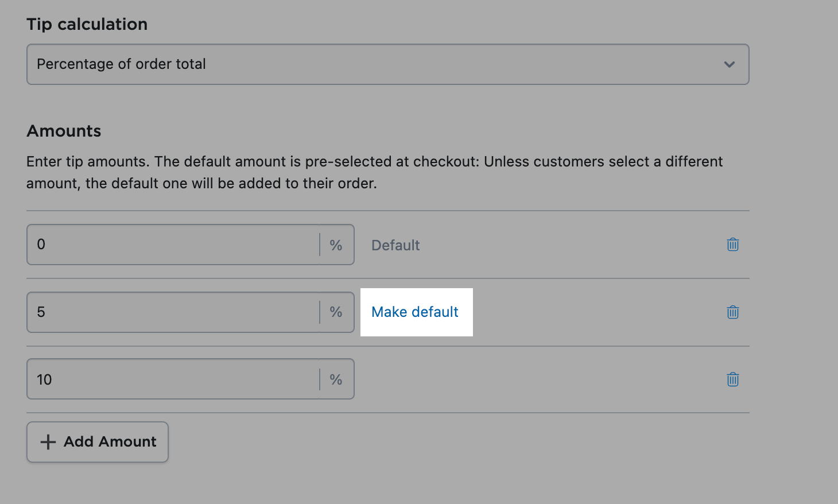Click trash icon for the 5% amount
Screen dimensions: 838x504
click(732, 312)
